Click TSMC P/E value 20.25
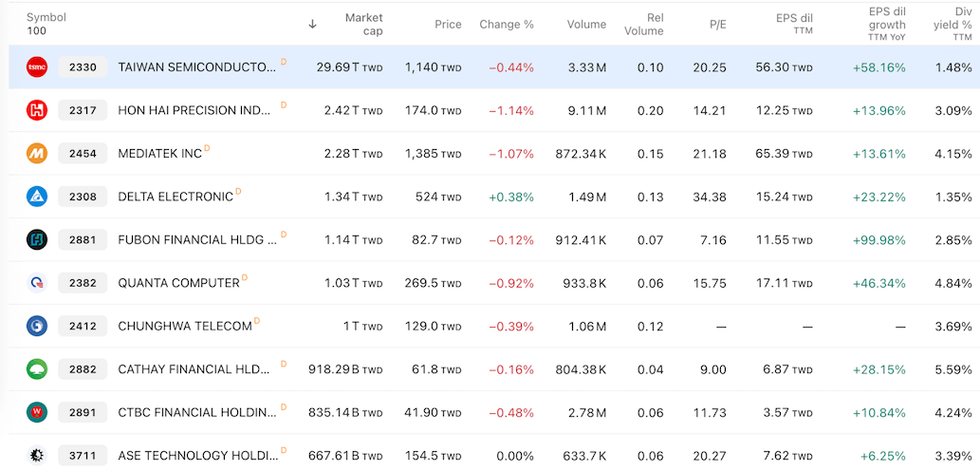 pos(710,66)
